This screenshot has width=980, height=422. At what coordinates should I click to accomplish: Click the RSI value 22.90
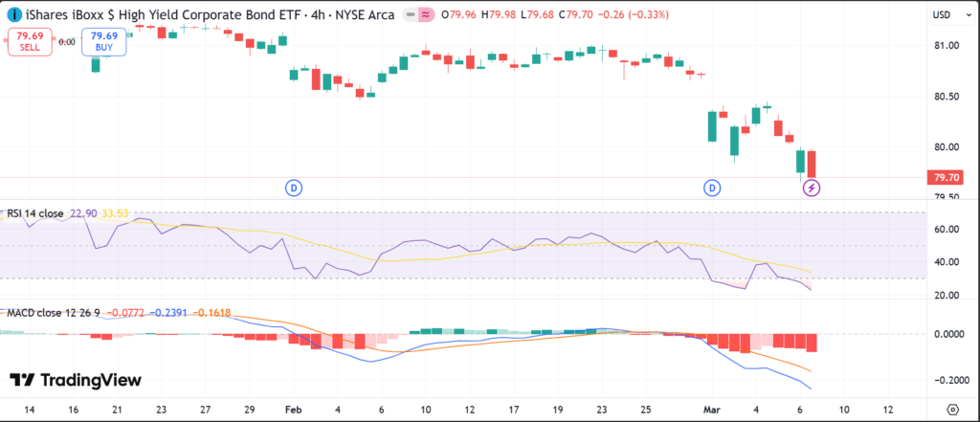tap(83, 213)
